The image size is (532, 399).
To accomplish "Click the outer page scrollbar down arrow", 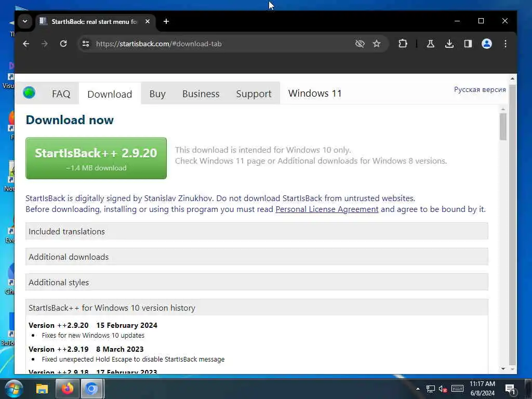I will (512, 369).
